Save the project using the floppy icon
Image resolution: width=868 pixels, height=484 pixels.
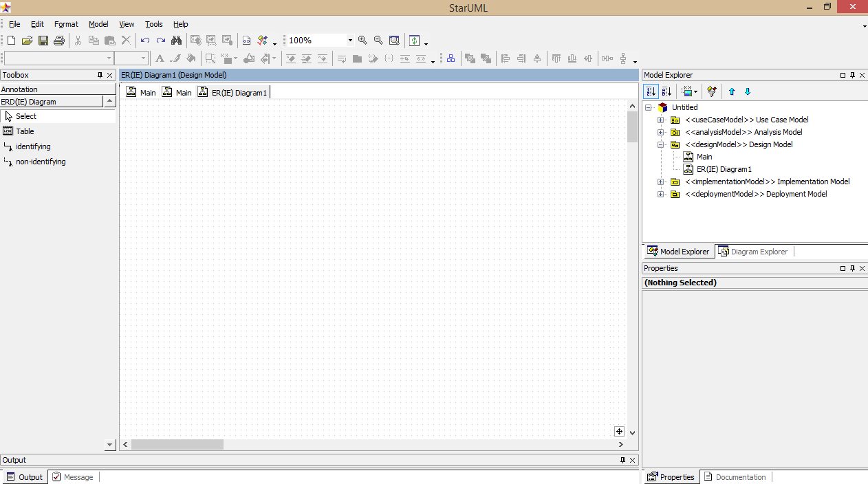[43, 41]
